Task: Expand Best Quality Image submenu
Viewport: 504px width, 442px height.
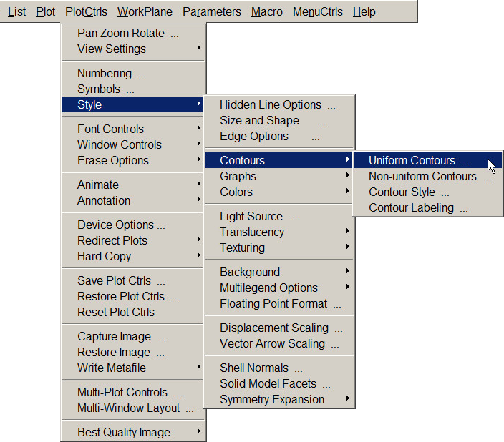Action: point(124,433)
